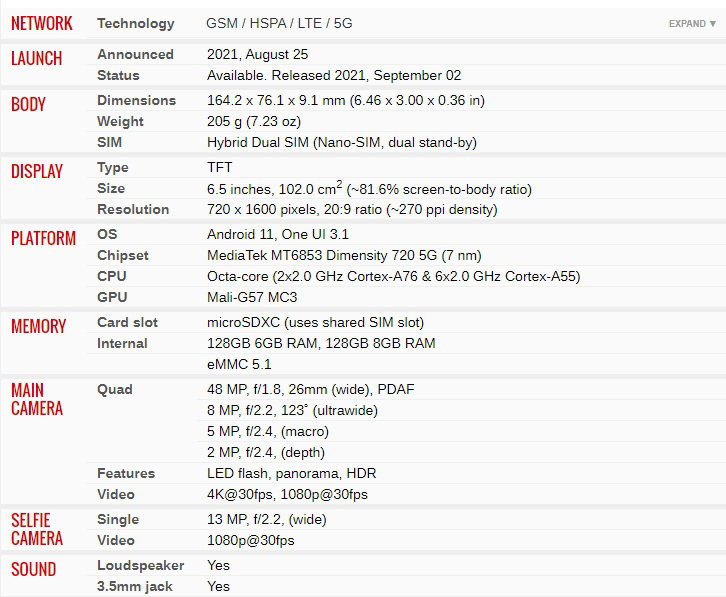This screenshot has height=597, width=726.
Task: Select the CPU spec label
Action: point(112,276)
